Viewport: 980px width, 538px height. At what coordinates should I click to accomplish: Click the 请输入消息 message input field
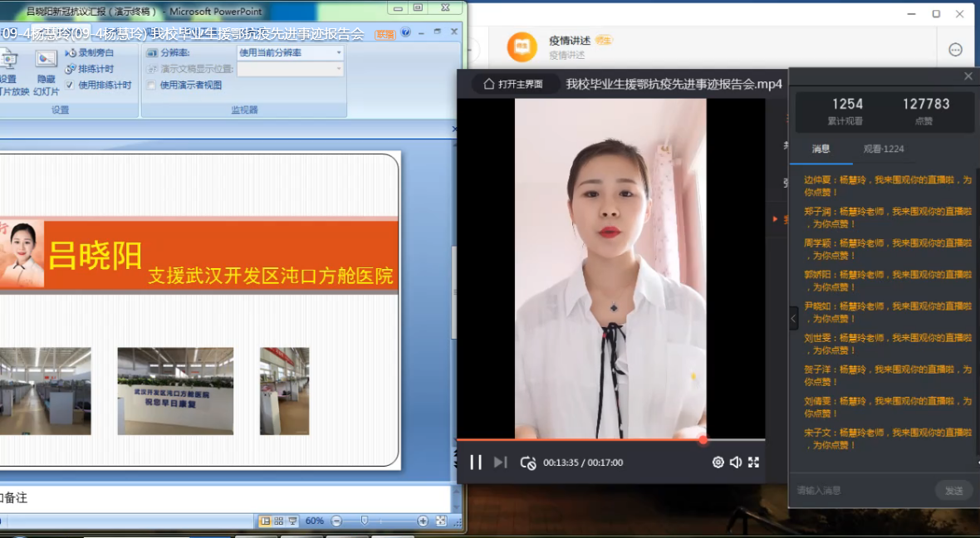pyautogui.click(x=863, y=491)
